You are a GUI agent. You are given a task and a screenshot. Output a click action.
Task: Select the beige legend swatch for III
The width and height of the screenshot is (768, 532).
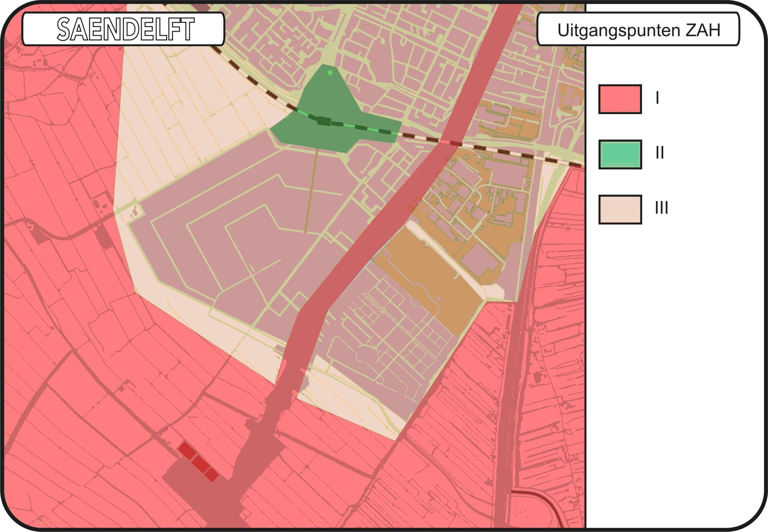620,210
